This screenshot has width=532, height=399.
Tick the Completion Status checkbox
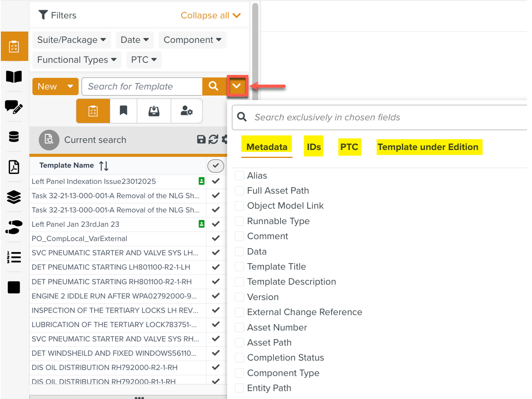tap(239, 358)
